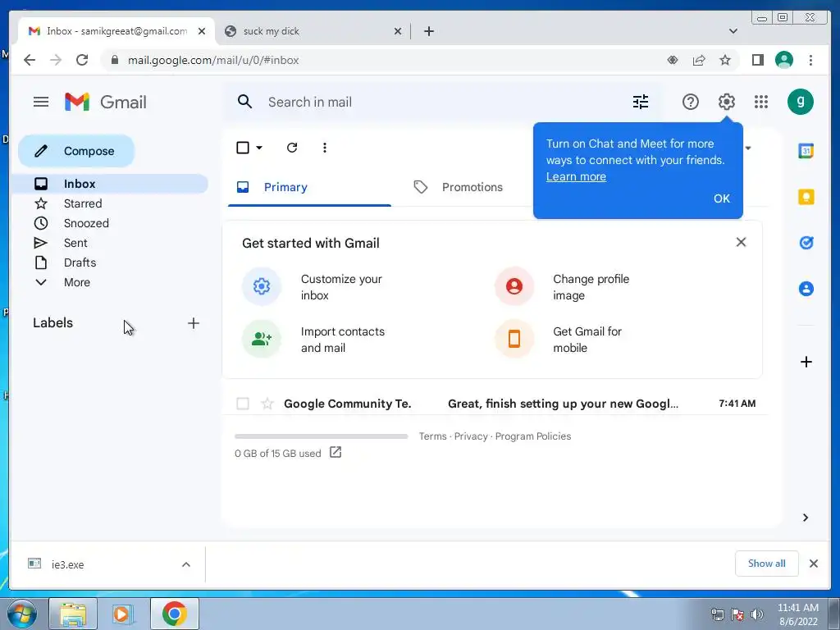Create a new label with plus icon
840x630 pixels.
pos(194,323)
